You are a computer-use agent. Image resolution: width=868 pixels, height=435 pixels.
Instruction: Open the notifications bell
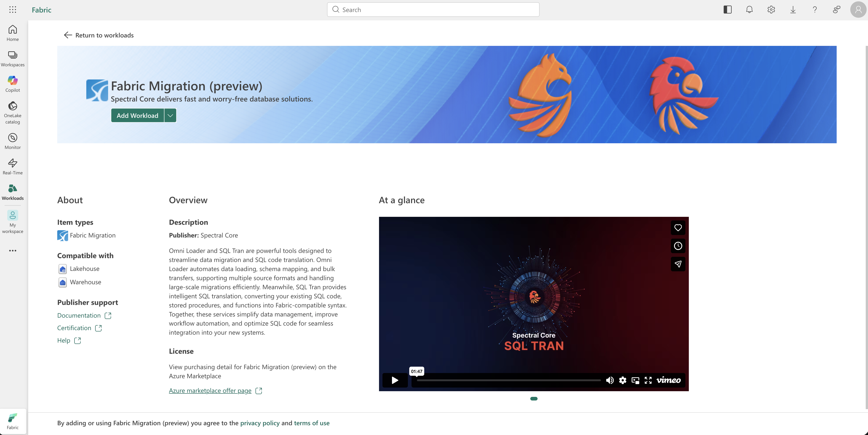click(x=749, y=10)
